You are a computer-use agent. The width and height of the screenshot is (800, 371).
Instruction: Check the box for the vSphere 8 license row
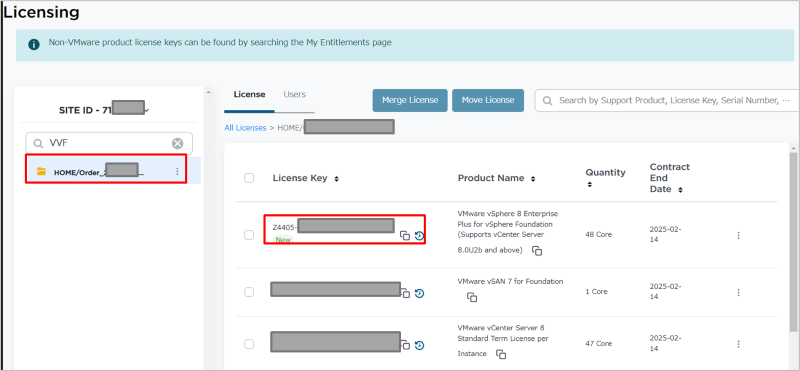click(249, 235)
